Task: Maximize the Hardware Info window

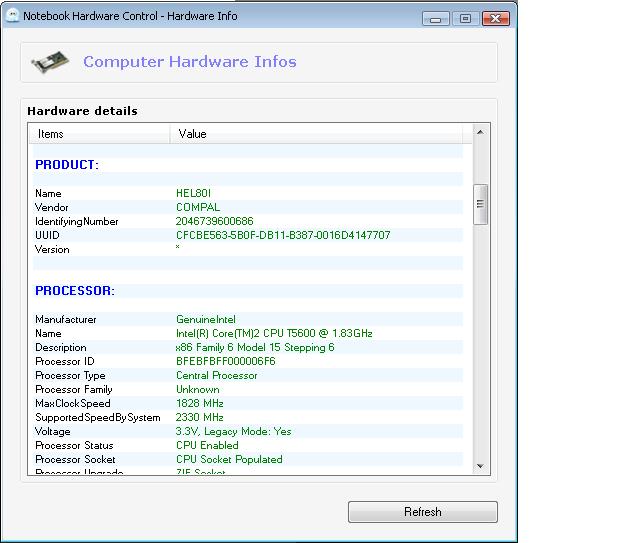Action: 465,19
